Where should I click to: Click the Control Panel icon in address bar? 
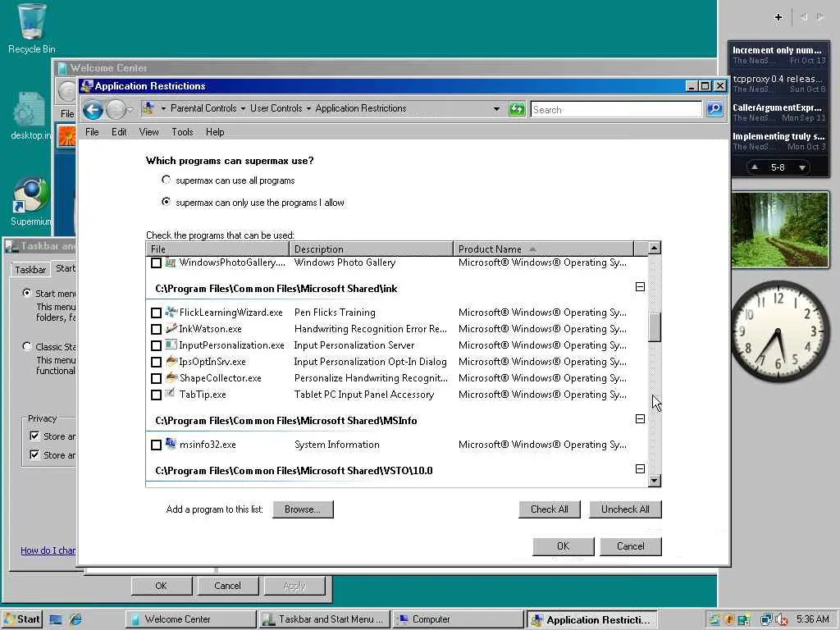[148, 109]
